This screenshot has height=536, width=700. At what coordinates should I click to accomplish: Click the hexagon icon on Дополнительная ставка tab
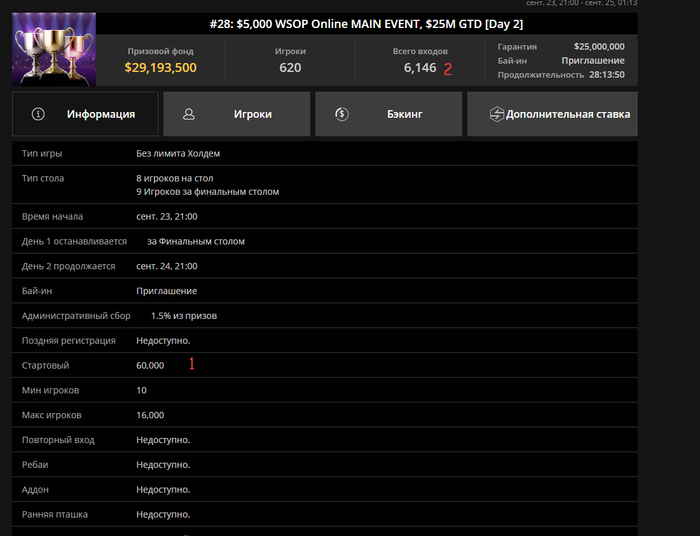(496, 114)
